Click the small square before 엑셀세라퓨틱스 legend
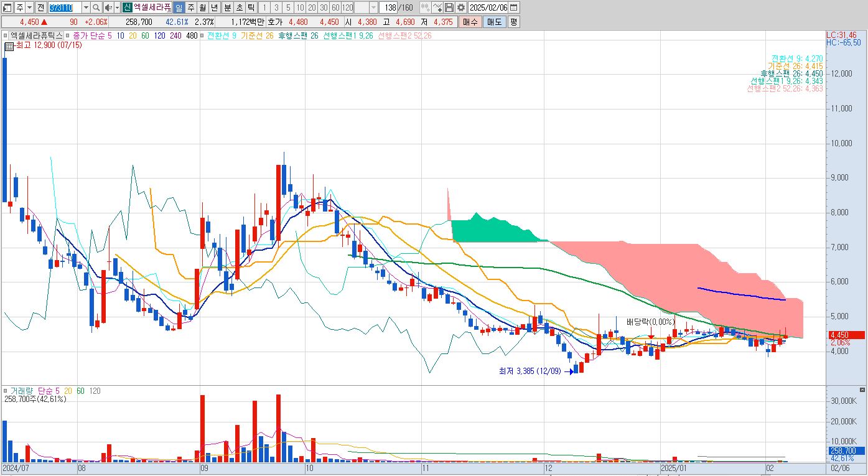Viewport: 868px width, 476px height. pyautogui.click(x=6, y=35)
